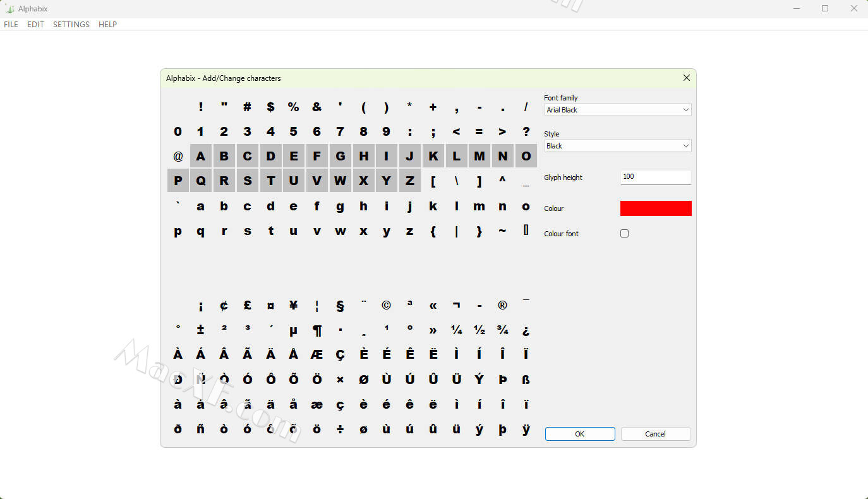
Task: Select the micro µ glyph
Action: click(294, 330)
